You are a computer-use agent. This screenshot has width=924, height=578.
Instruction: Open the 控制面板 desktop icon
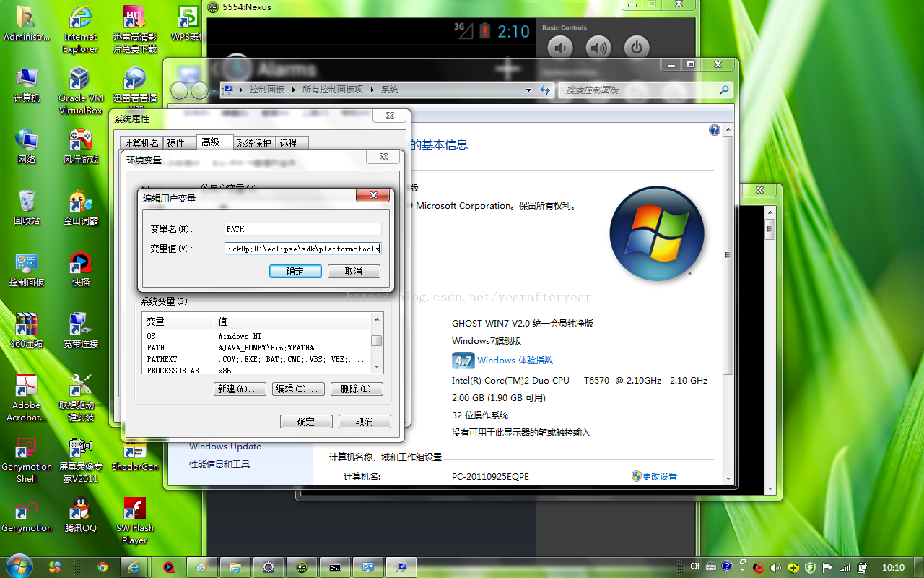pos(27,269)
